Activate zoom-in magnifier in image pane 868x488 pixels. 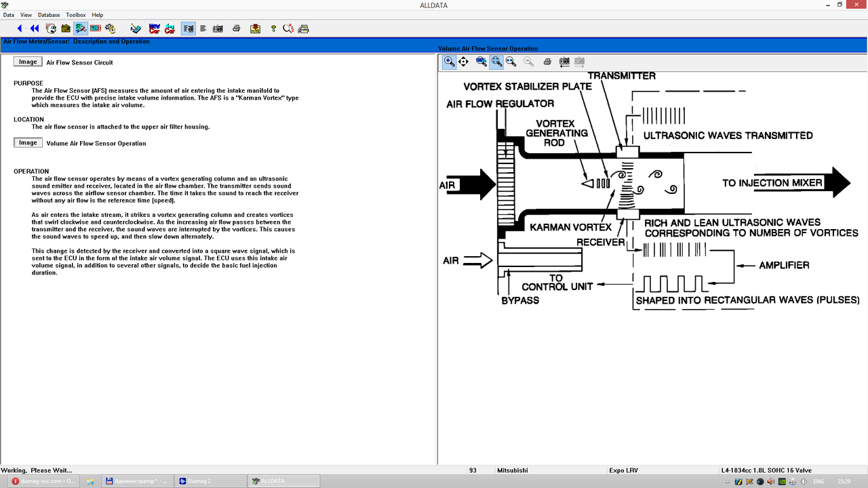(450, 62)
